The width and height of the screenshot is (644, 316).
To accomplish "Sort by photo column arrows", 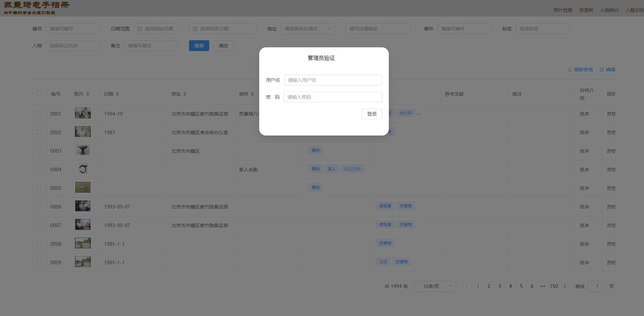I will click(x=88, y=94).
